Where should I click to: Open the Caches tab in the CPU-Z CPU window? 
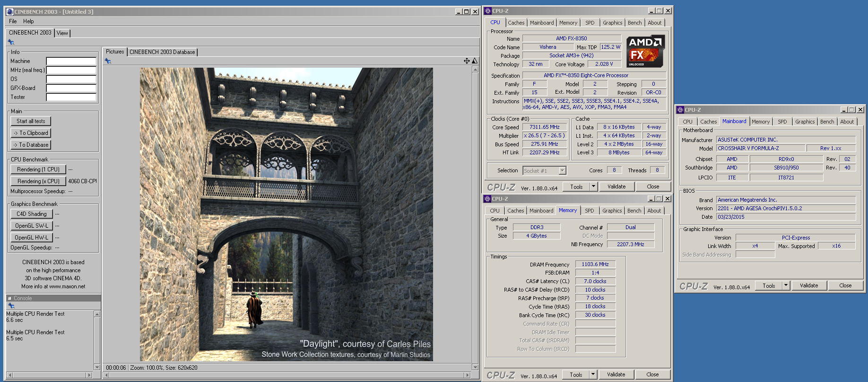[x=516, y=23]
